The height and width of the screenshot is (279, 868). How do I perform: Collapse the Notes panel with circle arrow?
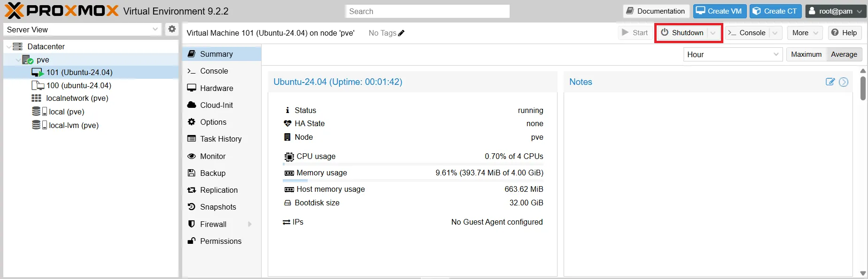click(x=844, y=82)
